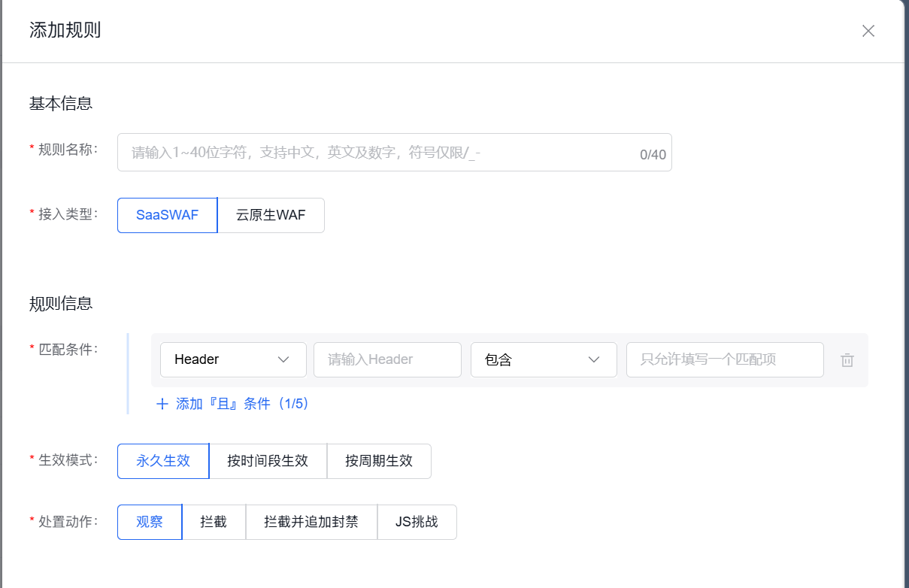Select the 云原生WAF access type
Screen dimensions: 909x588
[271, 215]
